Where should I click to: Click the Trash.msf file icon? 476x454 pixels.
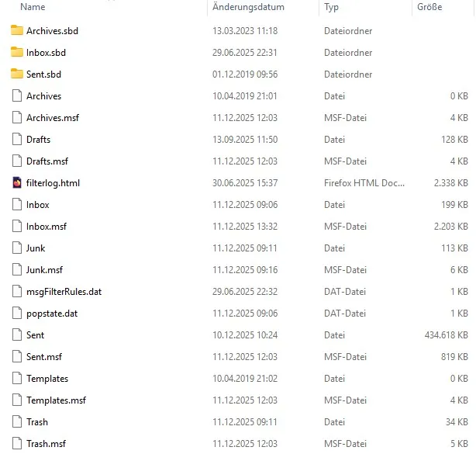17,443
